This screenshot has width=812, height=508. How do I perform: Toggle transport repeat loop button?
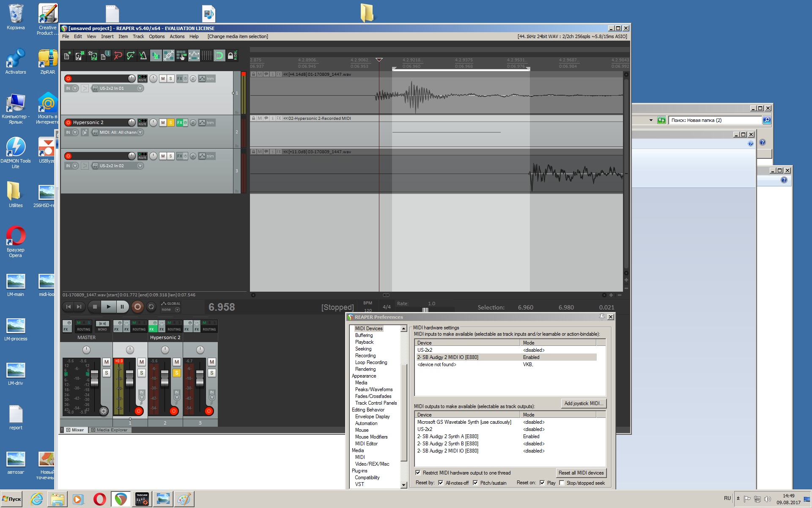pyautogui.click(x=151, y=307)
